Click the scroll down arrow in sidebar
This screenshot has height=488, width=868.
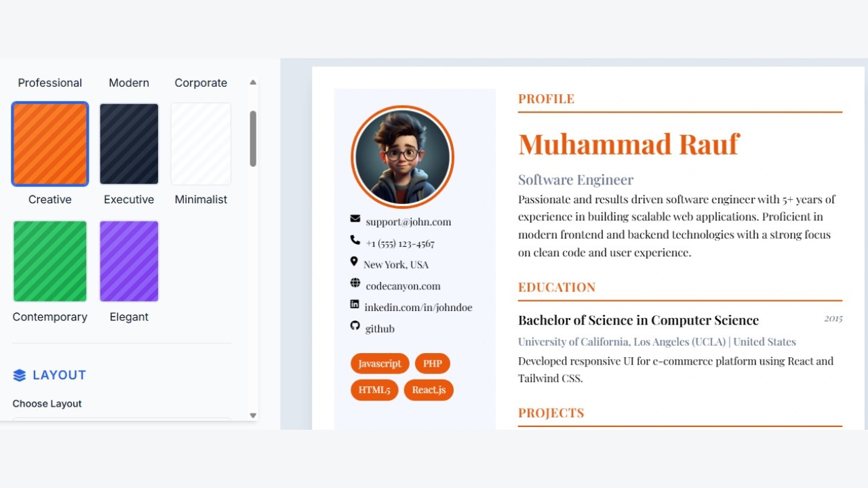point(253,415)
